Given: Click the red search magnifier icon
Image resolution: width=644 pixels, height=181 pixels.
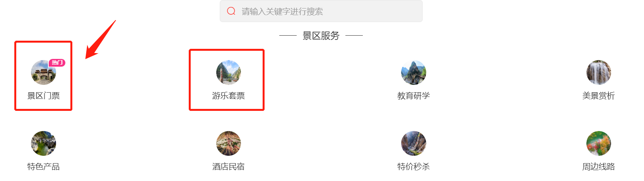Looking at the screenshot, I should (231, 11).
